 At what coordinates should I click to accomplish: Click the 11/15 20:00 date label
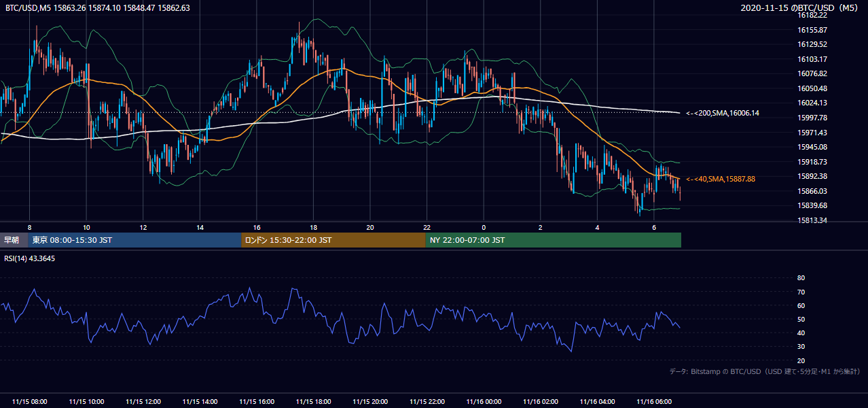pos(370,402)
